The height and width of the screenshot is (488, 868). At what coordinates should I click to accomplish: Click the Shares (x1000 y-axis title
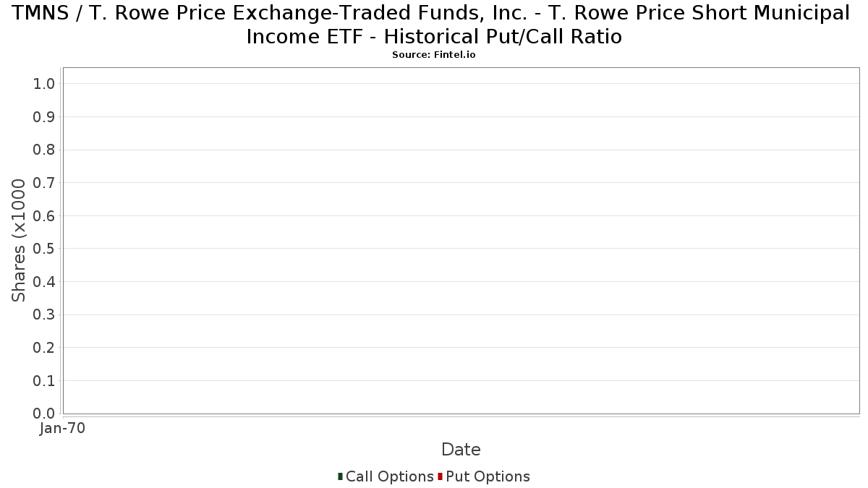tap(19, 241)
